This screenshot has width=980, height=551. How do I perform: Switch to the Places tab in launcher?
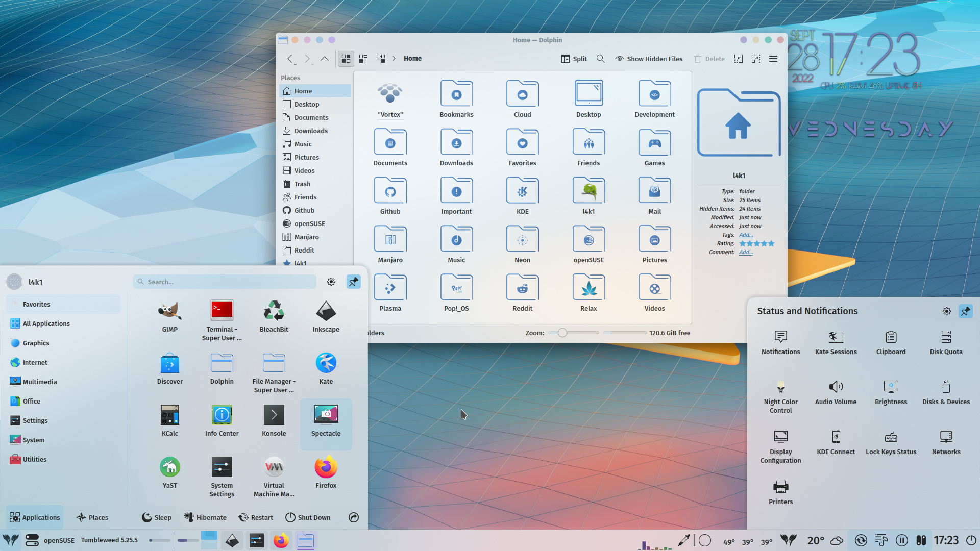[92, 517]
